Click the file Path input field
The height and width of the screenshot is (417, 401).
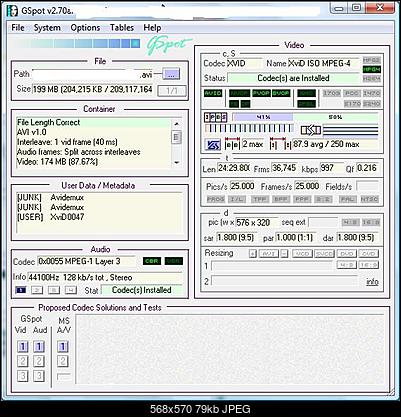pos(92,74)
